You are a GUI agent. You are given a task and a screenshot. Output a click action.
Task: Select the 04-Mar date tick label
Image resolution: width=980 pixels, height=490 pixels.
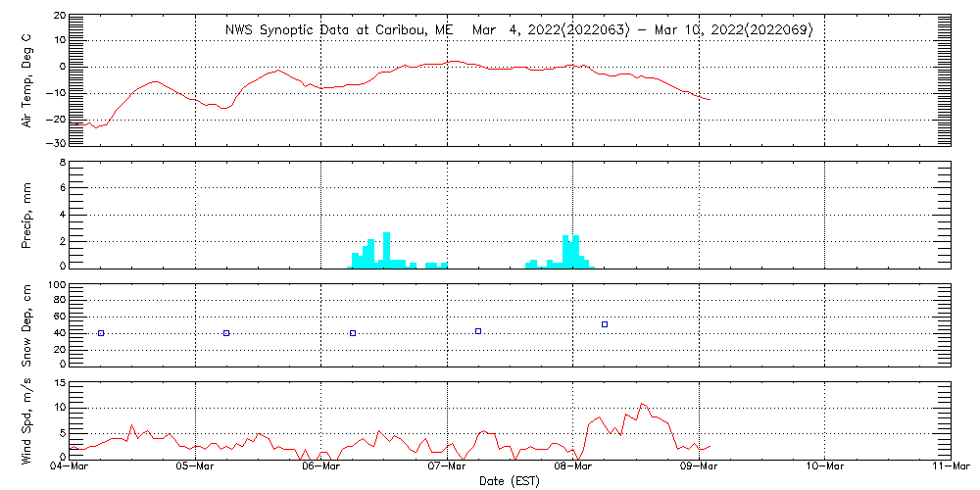click(71, 467)
